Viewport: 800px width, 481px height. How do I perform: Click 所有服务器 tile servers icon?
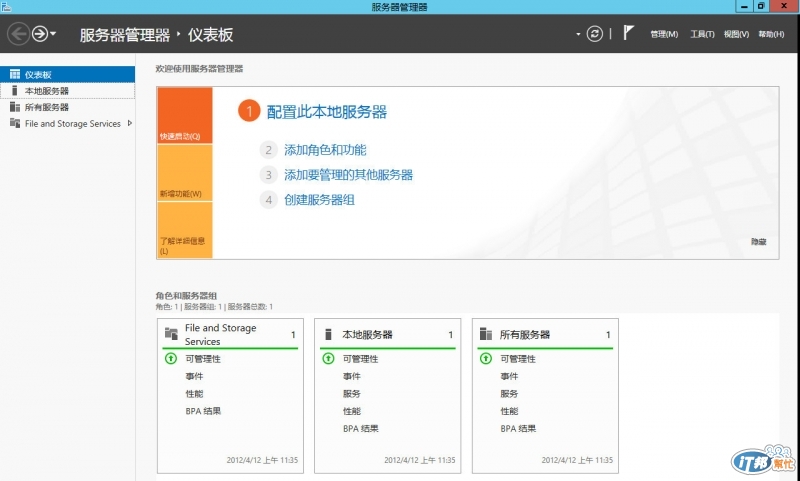(x=486, y=334)
